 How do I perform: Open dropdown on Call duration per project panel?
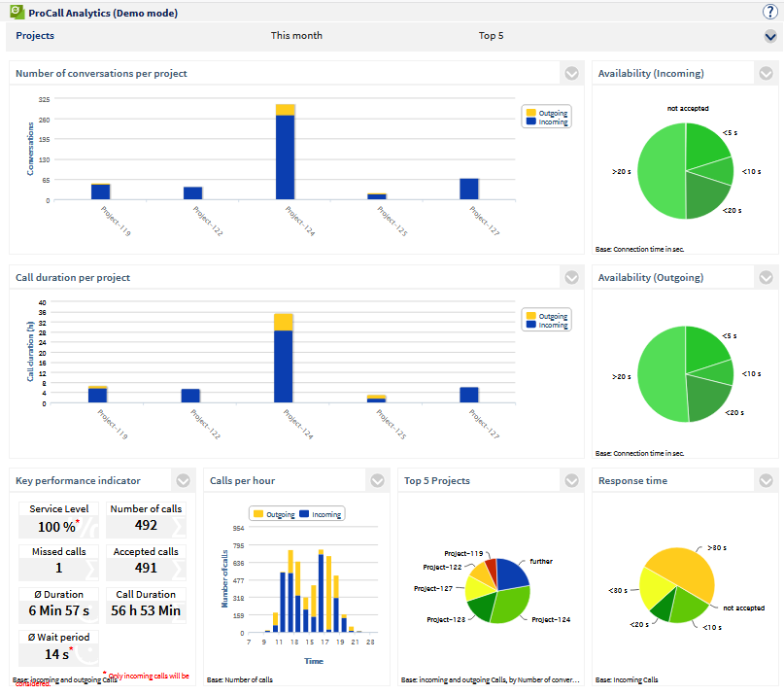coord(571,277)
